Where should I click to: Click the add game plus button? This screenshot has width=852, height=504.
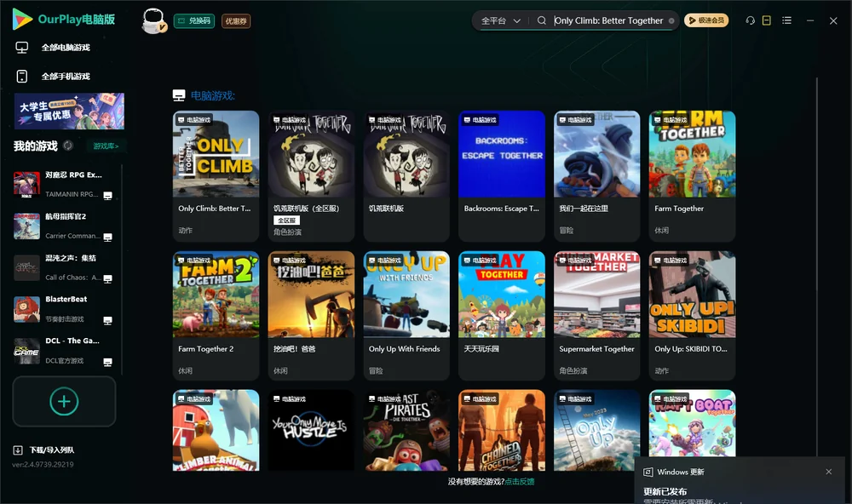(x=64, y=401)
